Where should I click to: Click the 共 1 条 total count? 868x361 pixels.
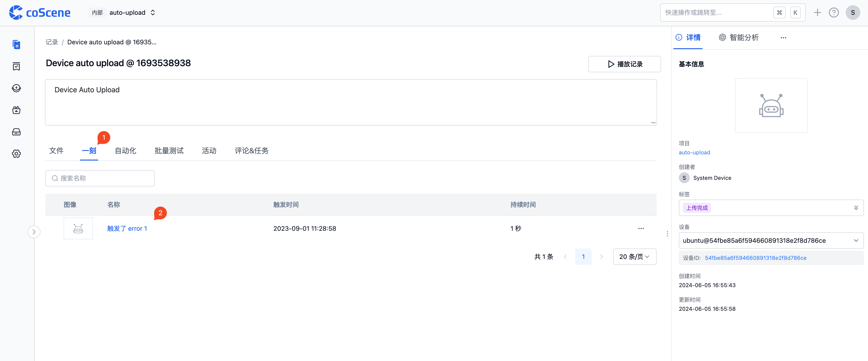pos(544,257)
